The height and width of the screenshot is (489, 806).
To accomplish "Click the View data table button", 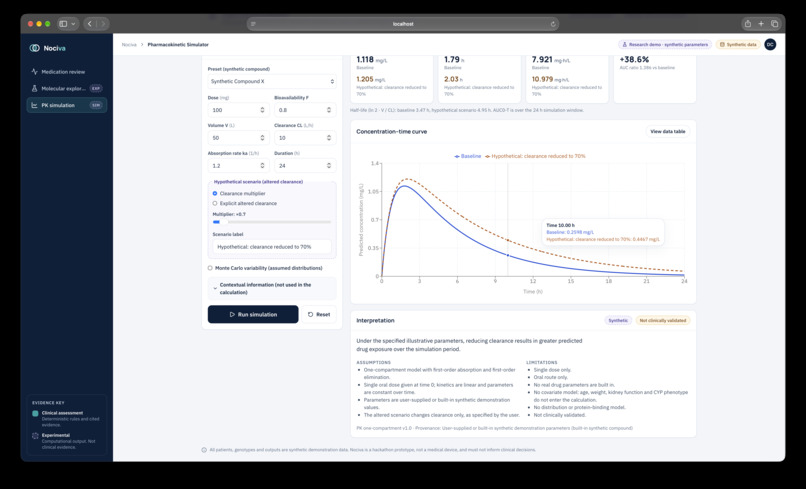I will 668,132.
